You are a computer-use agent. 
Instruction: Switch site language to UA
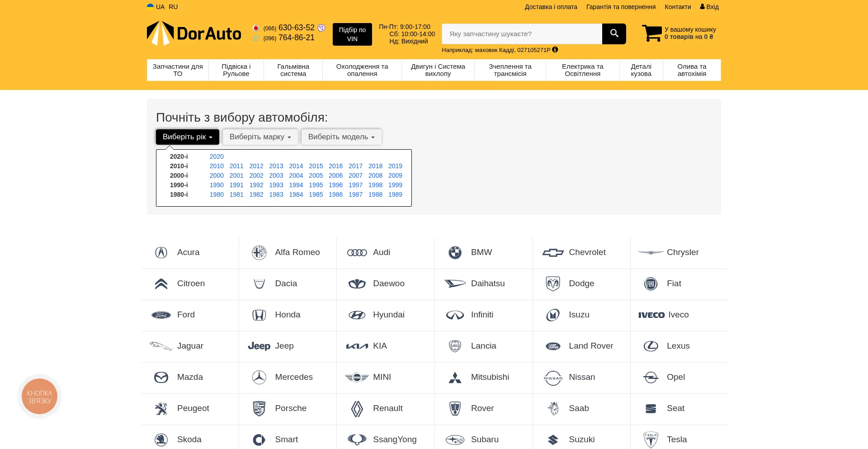160,7
